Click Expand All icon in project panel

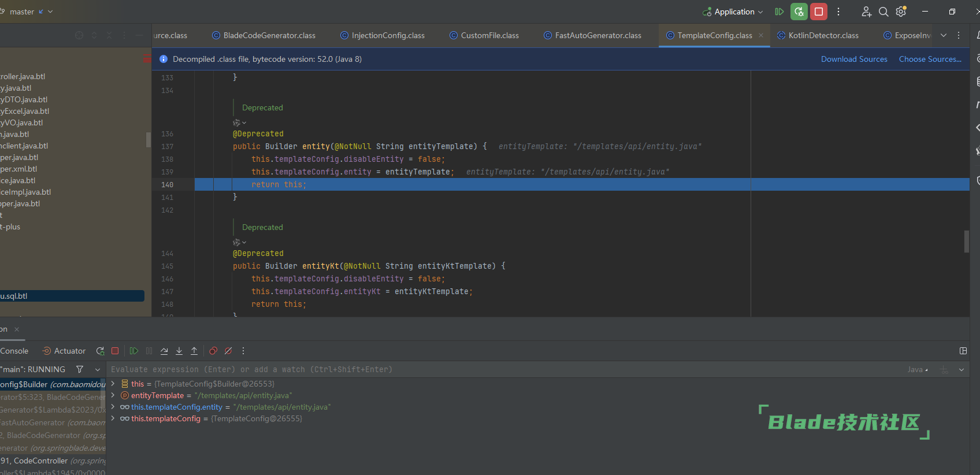click(x=94, y=35)
